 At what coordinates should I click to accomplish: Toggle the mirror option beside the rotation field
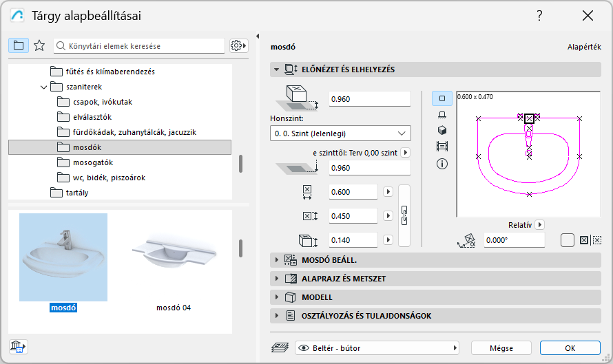click(583, 240)
